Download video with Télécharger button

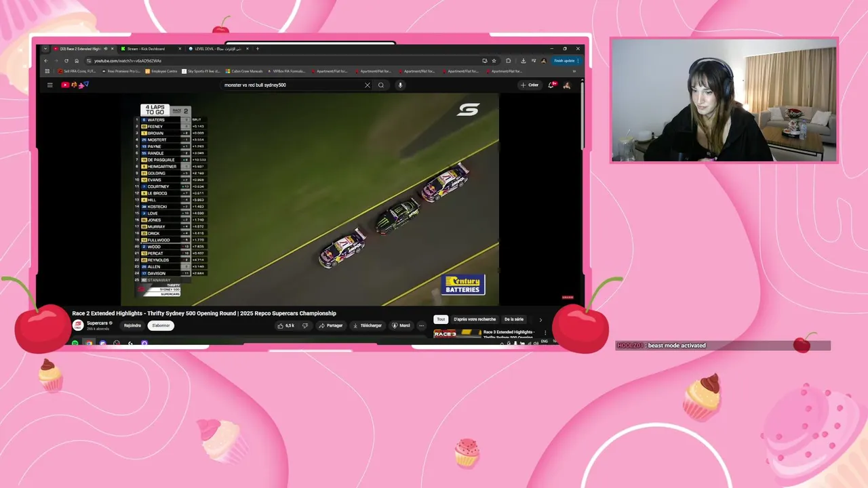pos(368,325)
